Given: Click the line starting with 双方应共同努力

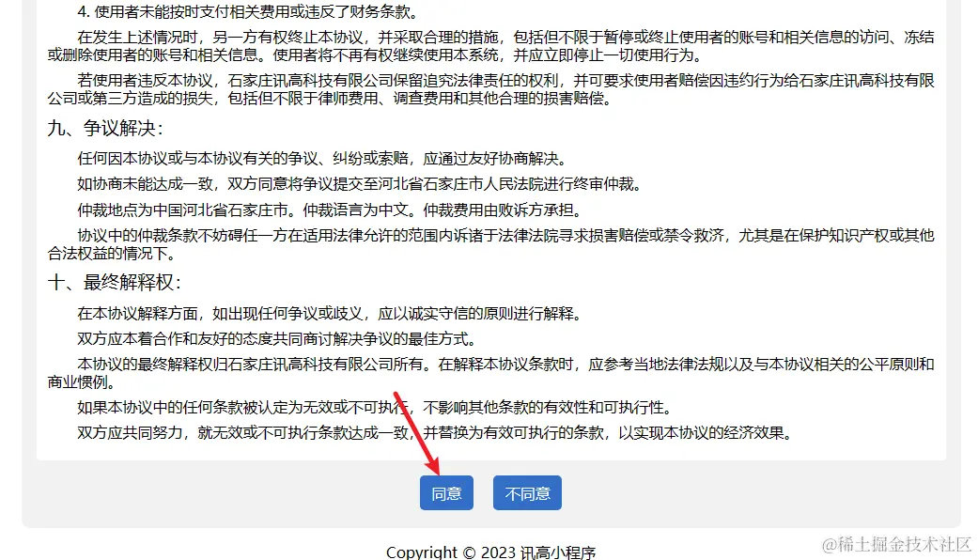Looking at the screenshot, I should coord(435,433).
